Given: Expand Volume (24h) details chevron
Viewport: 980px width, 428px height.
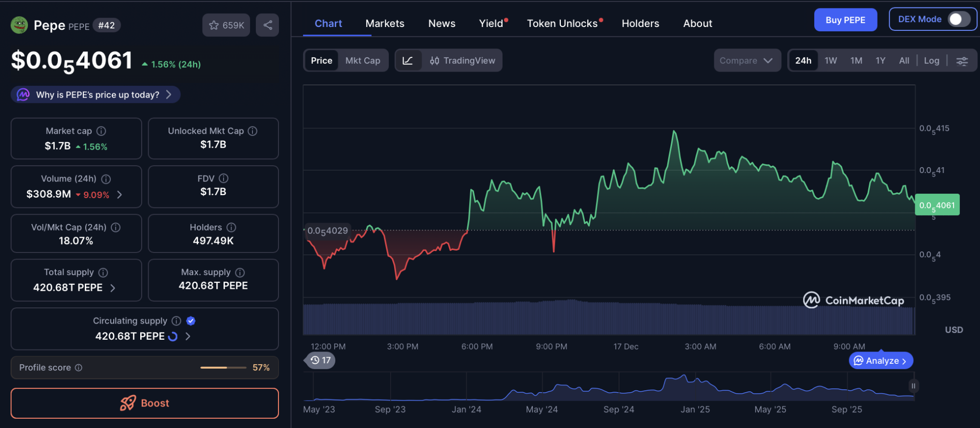Looking at the screenshot, I should coord(120,195).
